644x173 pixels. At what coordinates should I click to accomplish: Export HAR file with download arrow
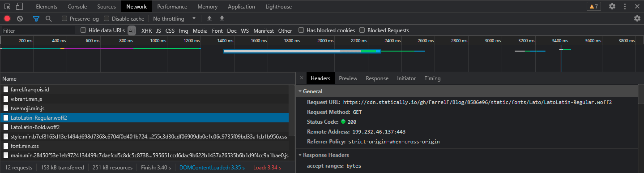click(222, 19)
